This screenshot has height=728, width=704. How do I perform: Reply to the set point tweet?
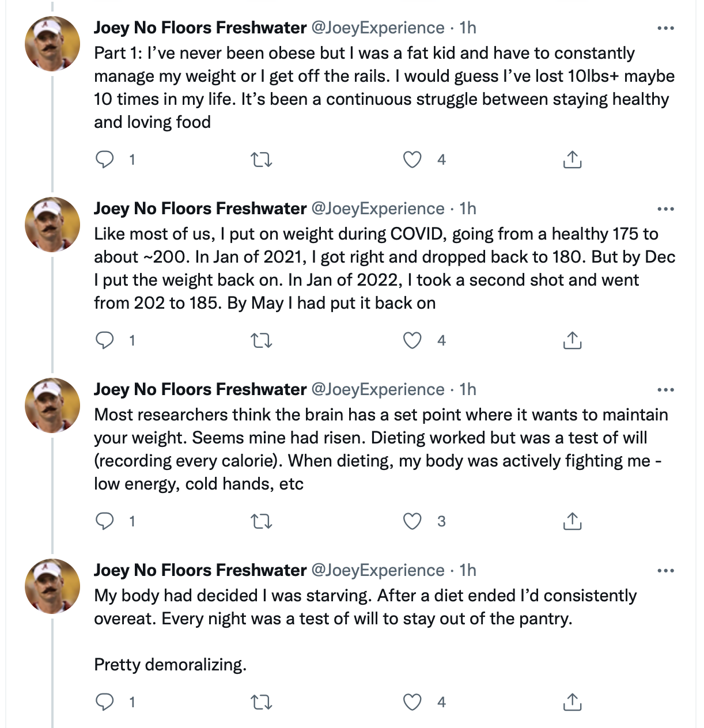pyautogui.click(x=105, y=521)
